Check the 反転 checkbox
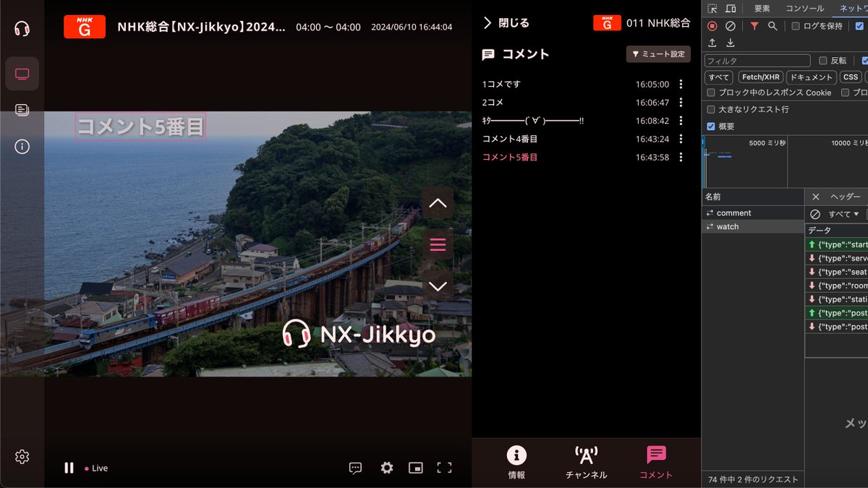This screenshot has height=488, width=868. pos(823,61)
